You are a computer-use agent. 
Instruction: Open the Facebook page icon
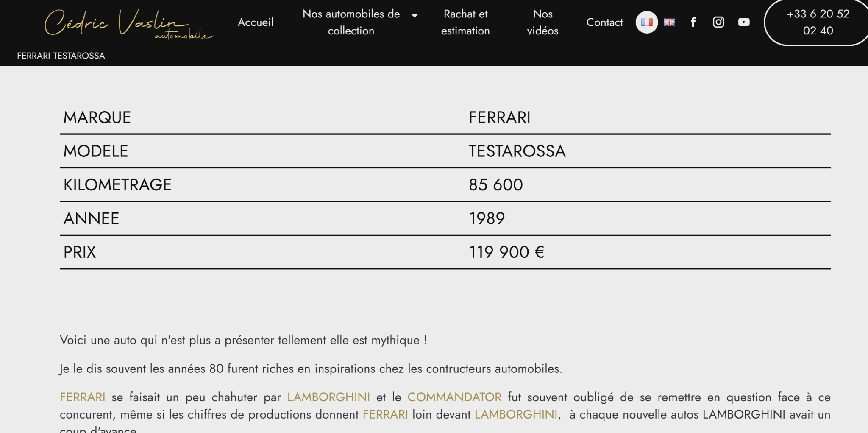coord(693,22)
